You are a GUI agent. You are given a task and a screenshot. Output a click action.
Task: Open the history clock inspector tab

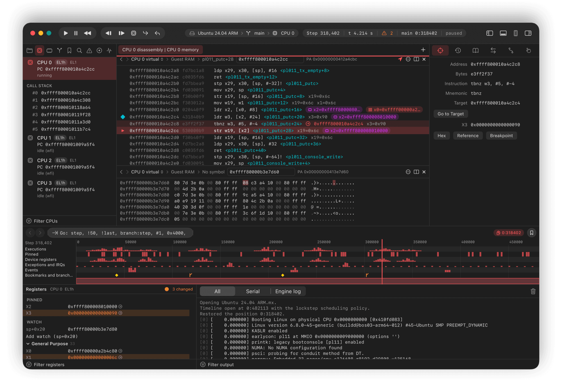click(458, 51)
